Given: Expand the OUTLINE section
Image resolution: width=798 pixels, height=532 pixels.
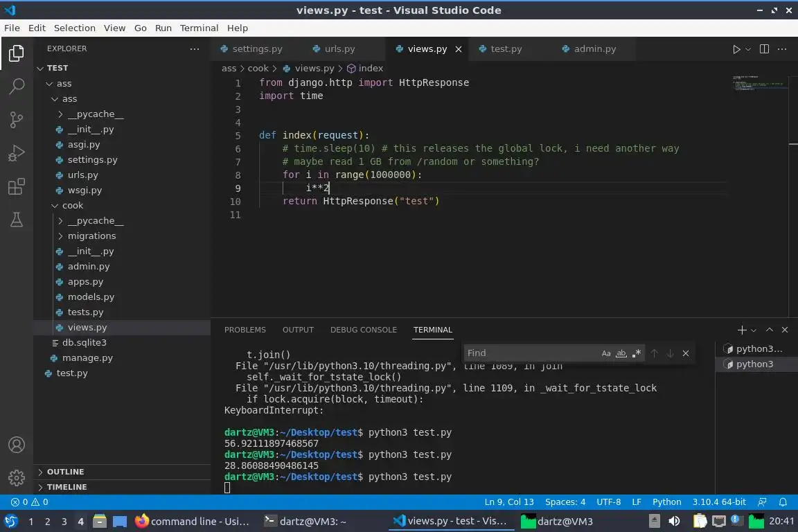Looking at the screenshot, I should point(122,472).
